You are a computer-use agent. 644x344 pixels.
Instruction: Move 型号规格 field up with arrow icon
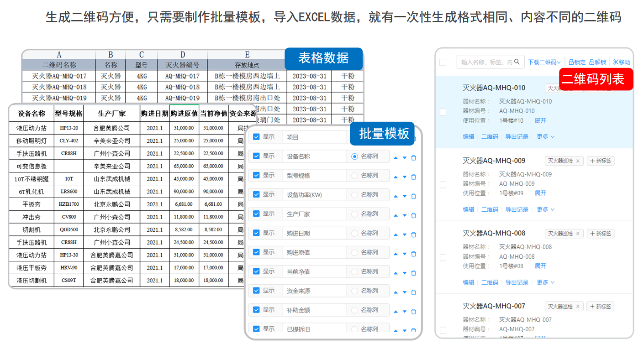point(396,176)
